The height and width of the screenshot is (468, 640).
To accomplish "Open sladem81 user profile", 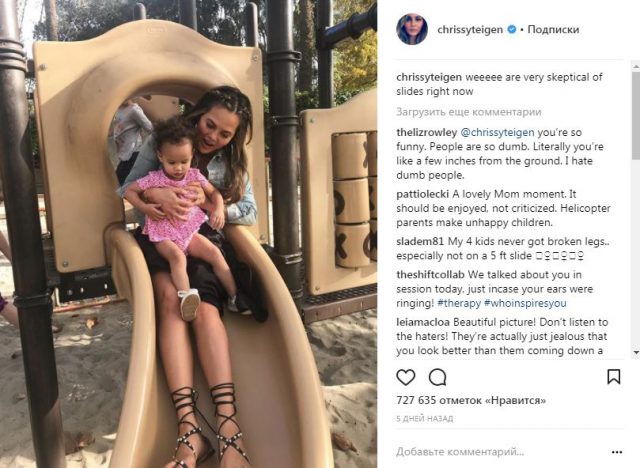I will 420,242.
